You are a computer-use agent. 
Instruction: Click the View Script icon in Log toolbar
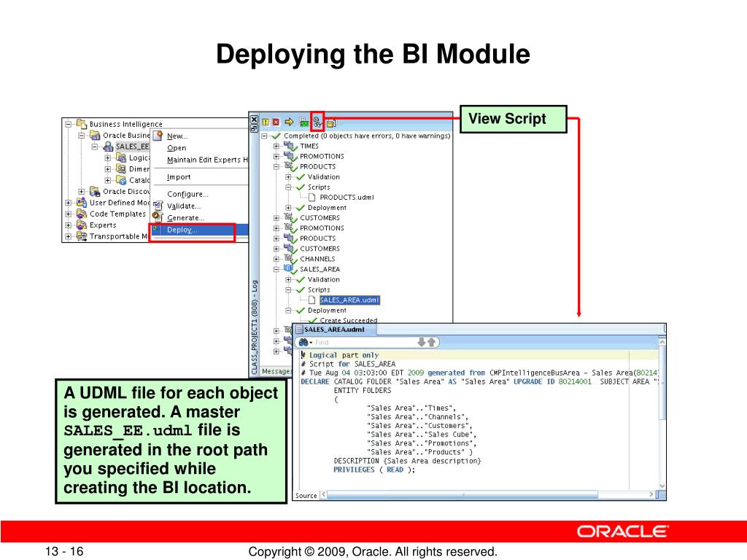tap(317, 122)
